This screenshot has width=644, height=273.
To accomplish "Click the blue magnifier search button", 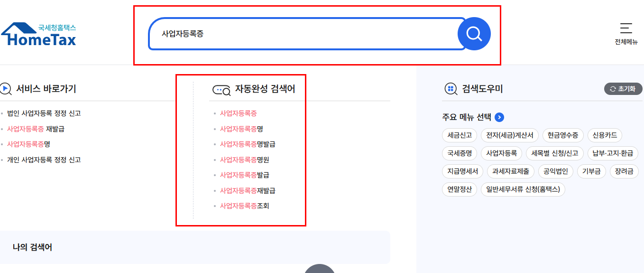I will (474, 34).
